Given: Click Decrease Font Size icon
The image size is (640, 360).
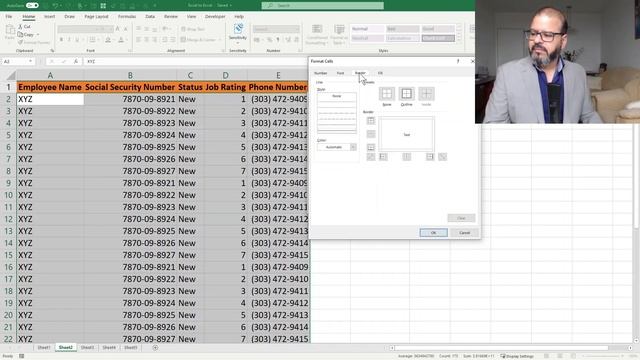Looking at the screenshot, I should [x=126, y=29].
